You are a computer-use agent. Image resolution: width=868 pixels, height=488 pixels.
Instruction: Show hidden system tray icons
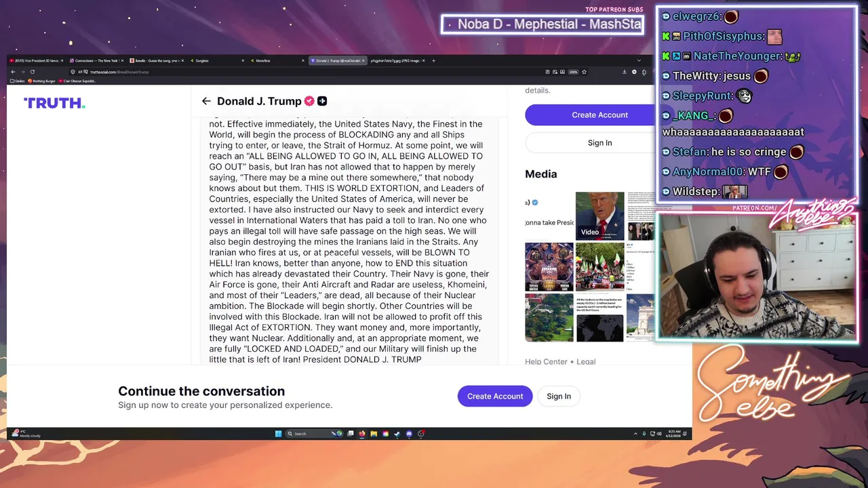tap(635, 434)
